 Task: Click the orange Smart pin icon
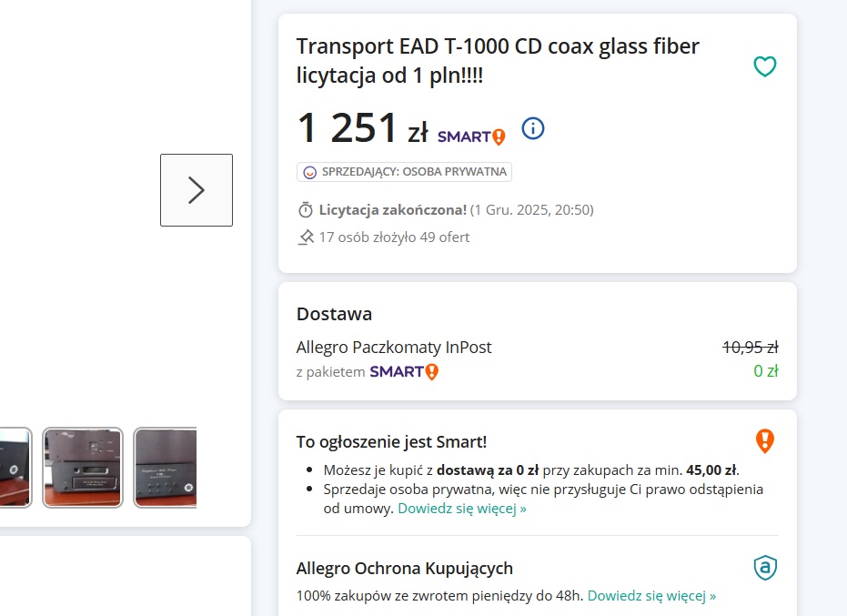[764, 441]
